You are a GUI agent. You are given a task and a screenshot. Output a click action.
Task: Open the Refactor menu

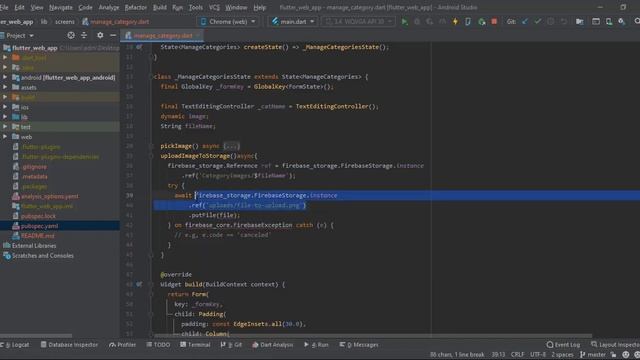(136, 7)
